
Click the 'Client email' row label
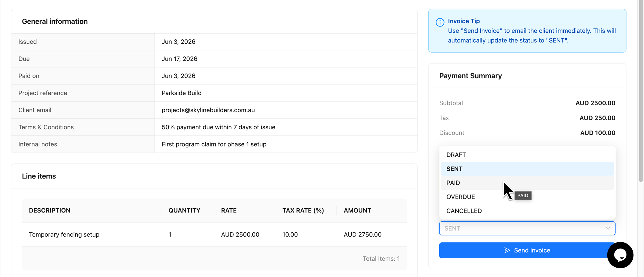point(35,110)
